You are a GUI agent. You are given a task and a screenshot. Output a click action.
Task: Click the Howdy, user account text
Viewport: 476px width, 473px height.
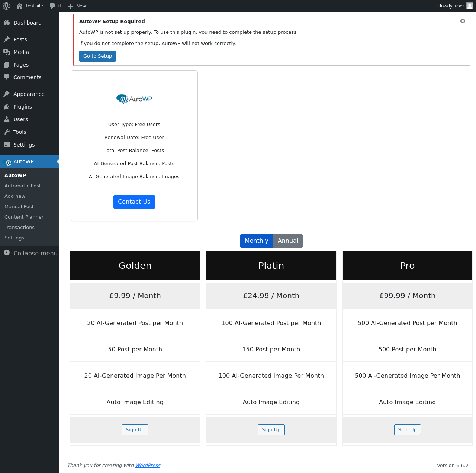point(451,6)
